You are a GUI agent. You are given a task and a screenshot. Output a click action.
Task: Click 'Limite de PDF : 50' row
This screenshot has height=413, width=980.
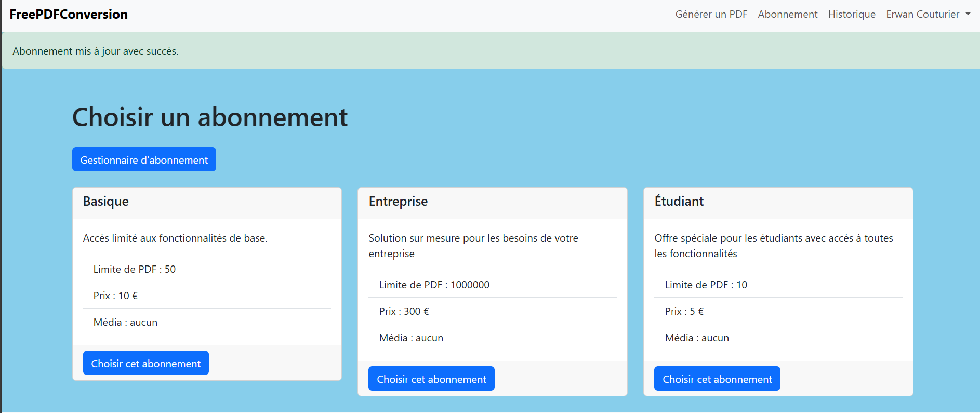[207, 269]
